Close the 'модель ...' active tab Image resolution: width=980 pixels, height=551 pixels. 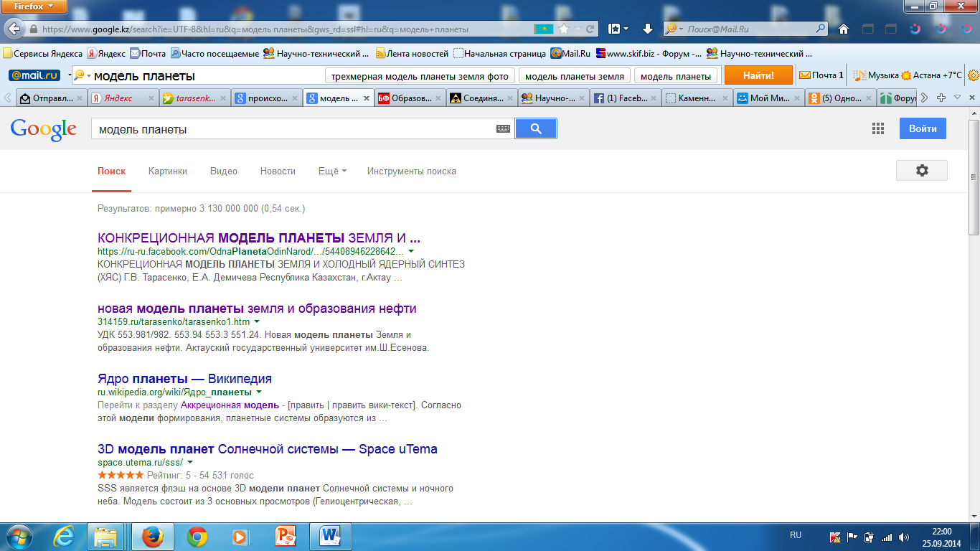point(367,98)
